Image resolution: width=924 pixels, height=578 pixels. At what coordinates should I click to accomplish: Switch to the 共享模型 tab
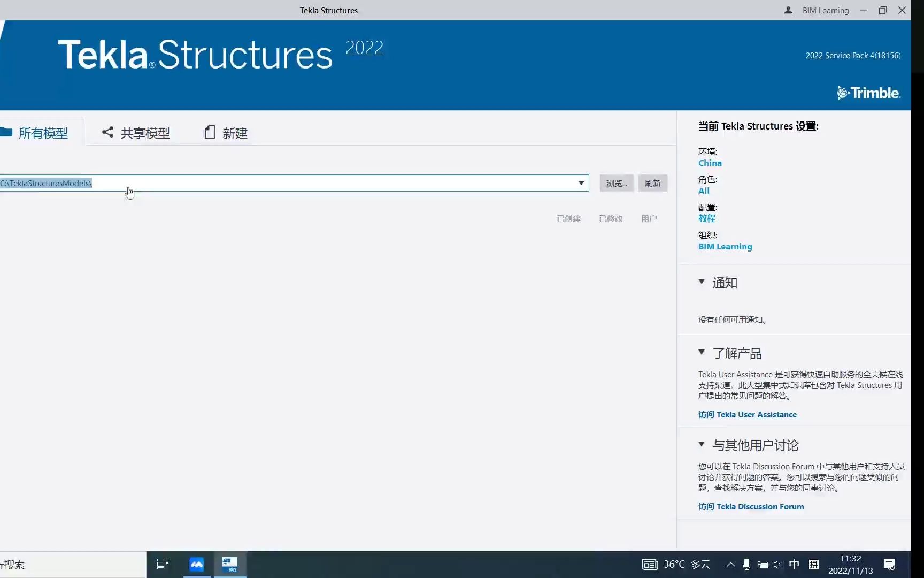click(144, 132)
